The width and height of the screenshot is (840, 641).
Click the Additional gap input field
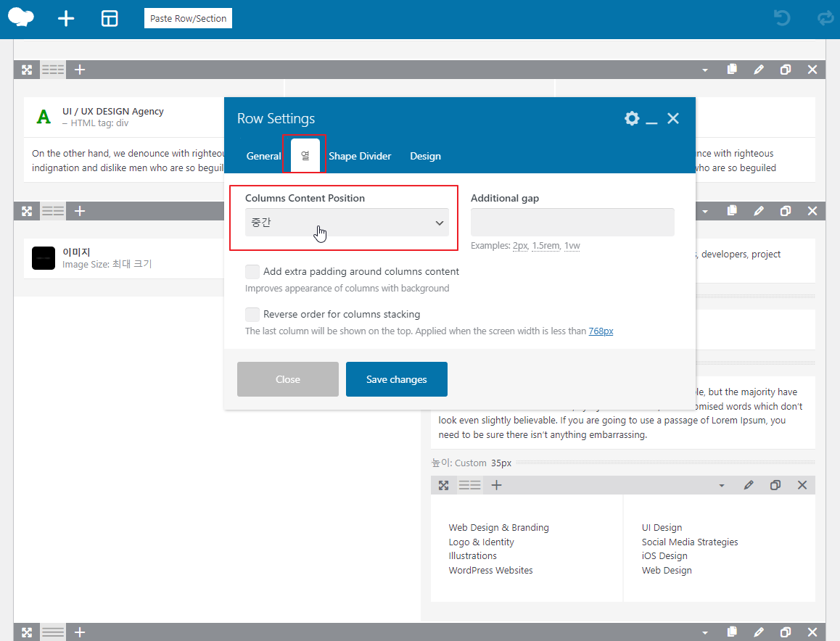coord(572,222)
